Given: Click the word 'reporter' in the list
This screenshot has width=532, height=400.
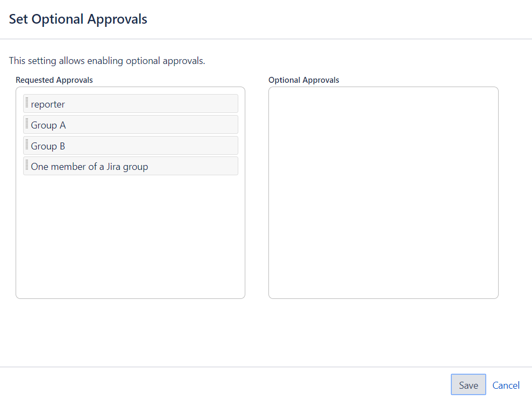Looking at the screenshot, I should (x=48, y=104).
